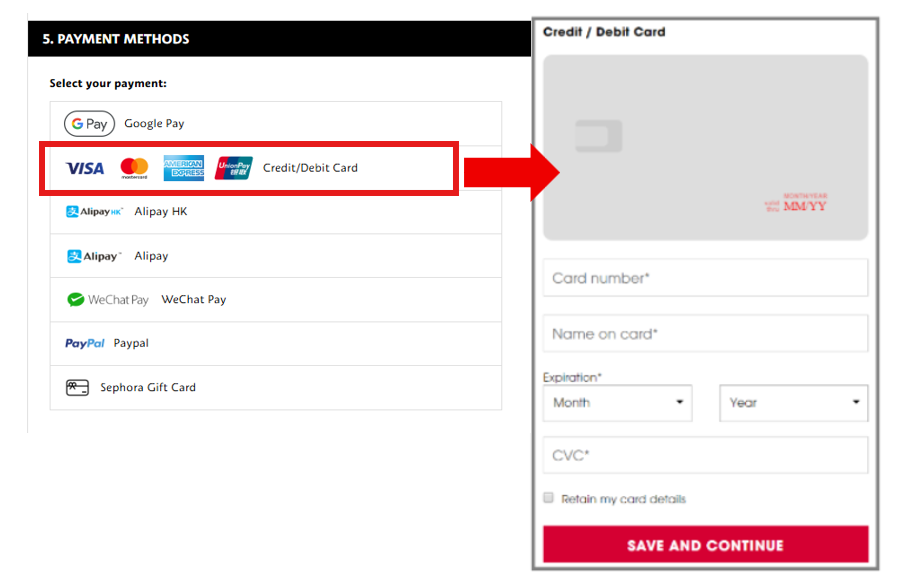Click the Google Pay logo icon
The image size is (913, 579).
pos(89,124)
